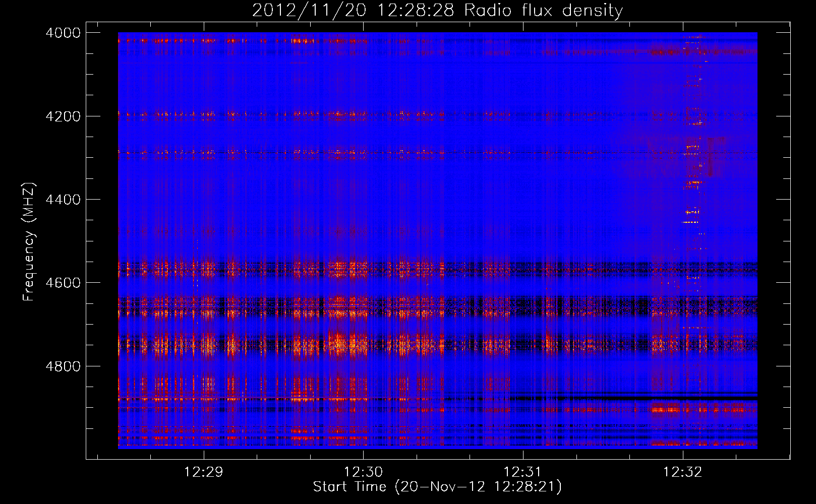Click the 12:29 time tick label
Image resolution: width=816 pixels, height=504 pixels.
pos(204,472)
